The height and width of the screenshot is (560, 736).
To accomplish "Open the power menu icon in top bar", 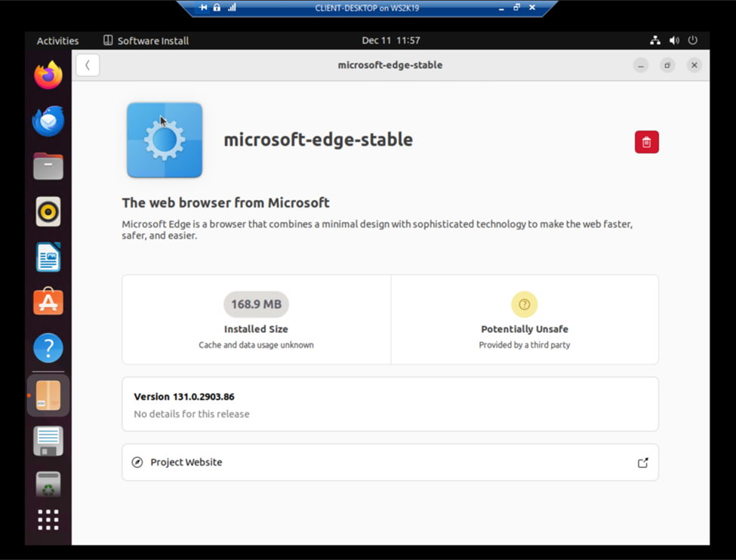I will point(693,40).
